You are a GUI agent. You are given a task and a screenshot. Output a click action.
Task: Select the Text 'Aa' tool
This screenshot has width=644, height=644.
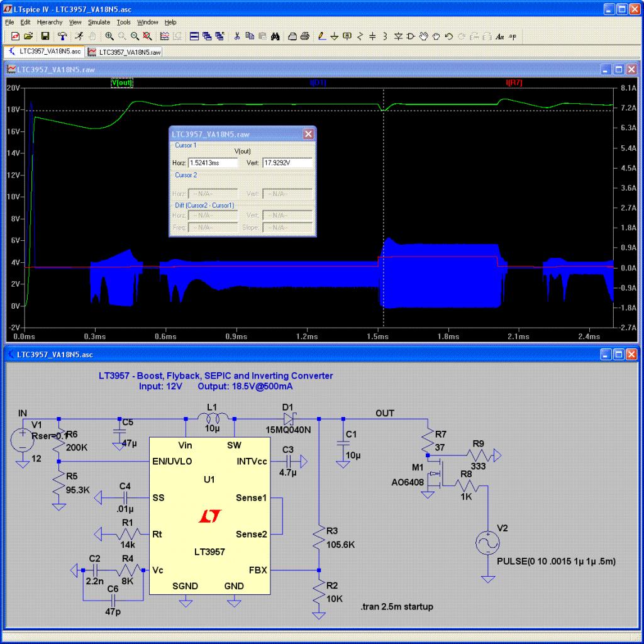500,36
